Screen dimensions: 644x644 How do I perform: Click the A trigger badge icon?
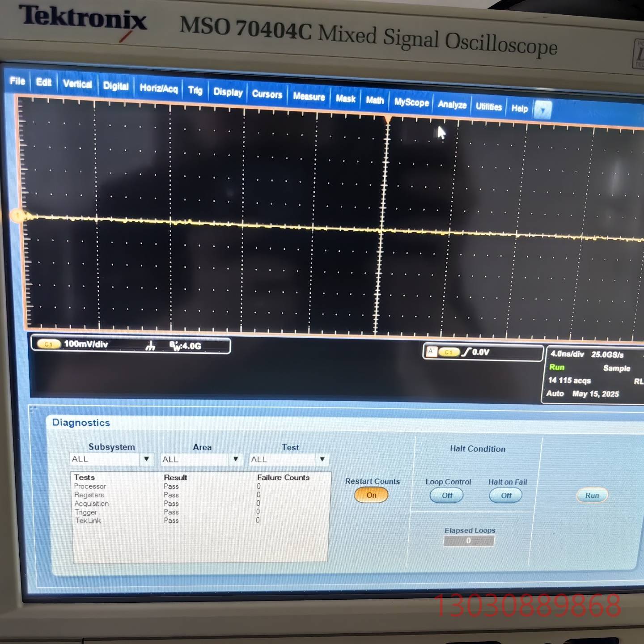coord(431,352)
